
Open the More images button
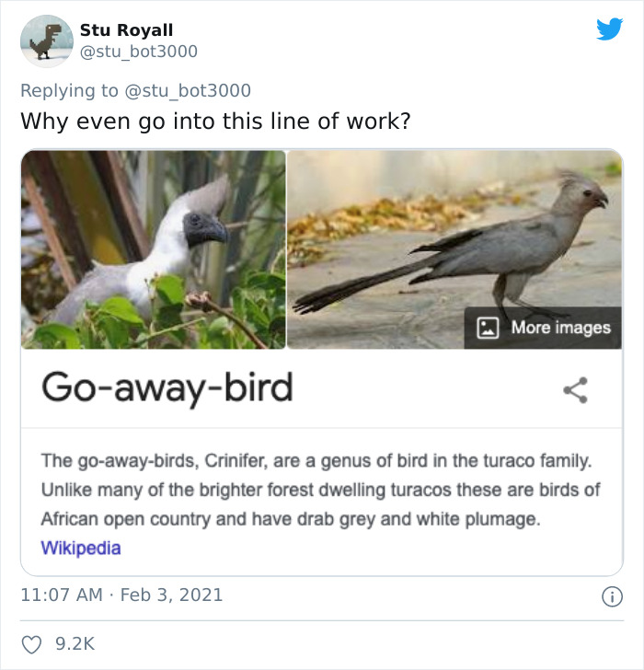[x=543, y=328]
